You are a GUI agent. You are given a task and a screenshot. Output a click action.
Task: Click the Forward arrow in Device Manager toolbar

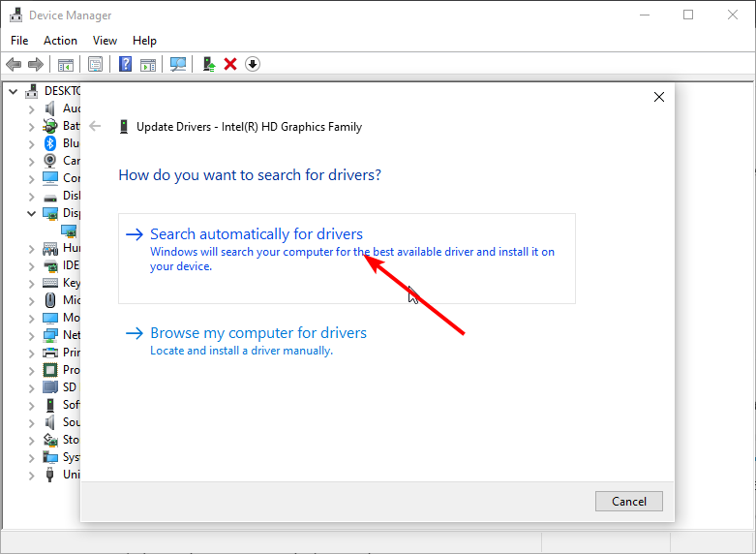[x=36, y=64]
